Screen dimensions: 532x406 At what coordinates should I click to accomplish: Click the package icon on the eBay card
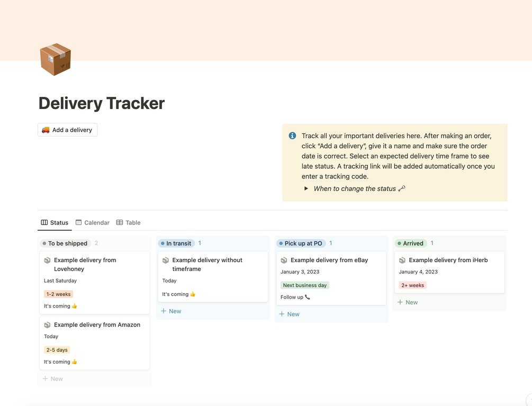coord(284,260)
